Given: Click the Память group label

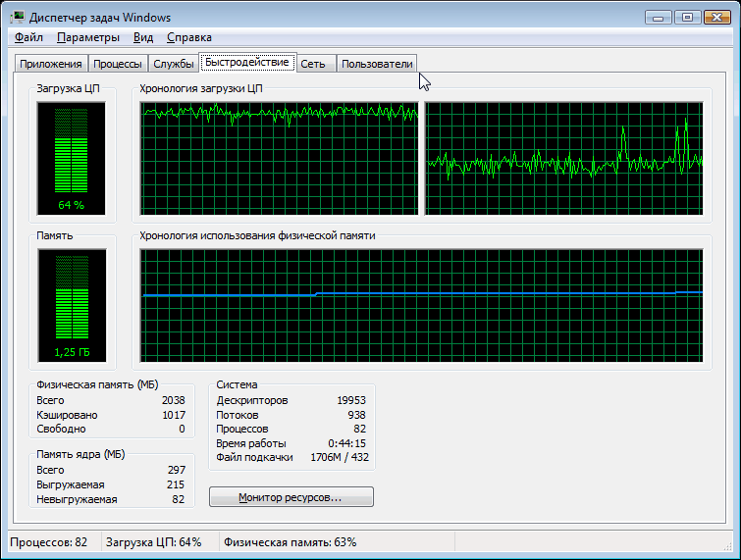Looking at the screenshot, I should click(x=55, y=235).
